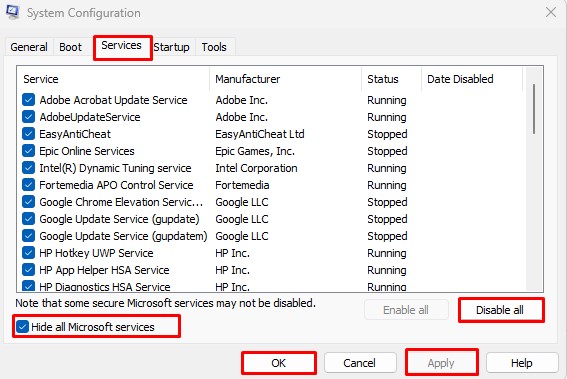The image size is (567, 379).
Task: Click the Status column header
Action: 391,79
